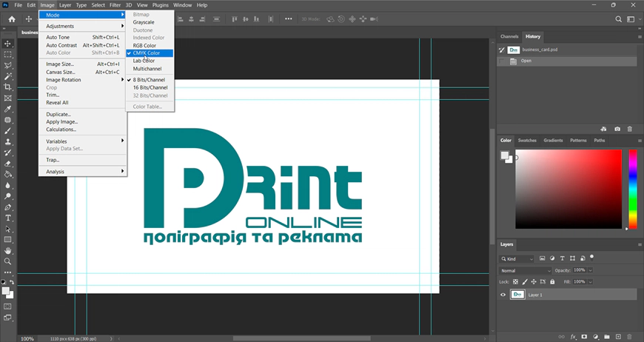Toggle filter for type layers

click(x=563, y=258)
